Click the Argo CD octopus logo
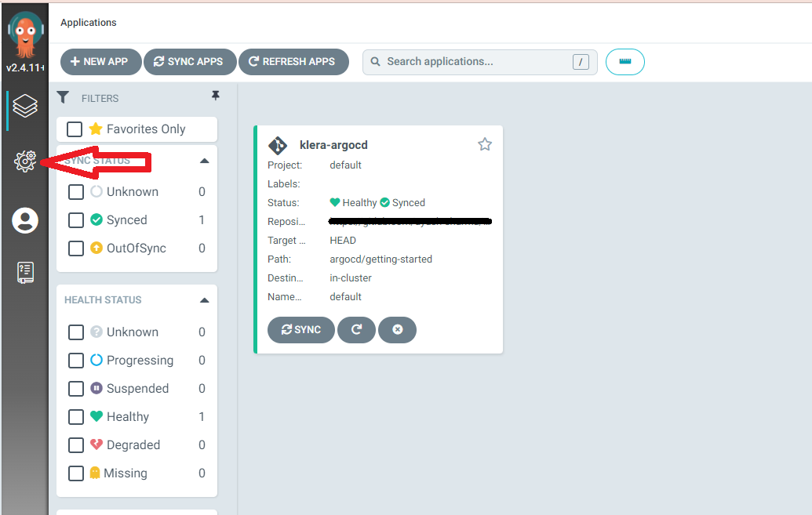This screenshot has width=812, height=515. [25, 34]
